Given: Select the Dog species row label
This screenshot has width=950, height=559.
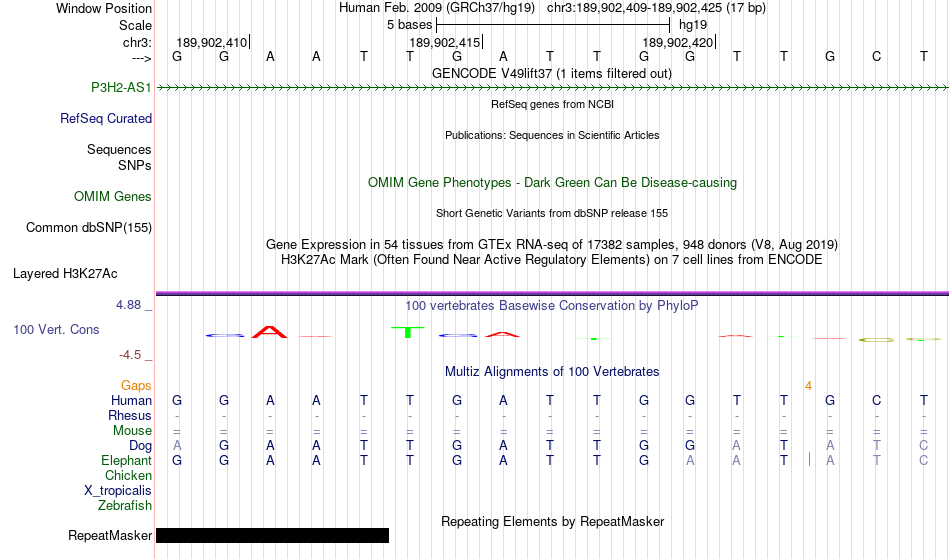Looking at the screenshot, I should (141, 445).
